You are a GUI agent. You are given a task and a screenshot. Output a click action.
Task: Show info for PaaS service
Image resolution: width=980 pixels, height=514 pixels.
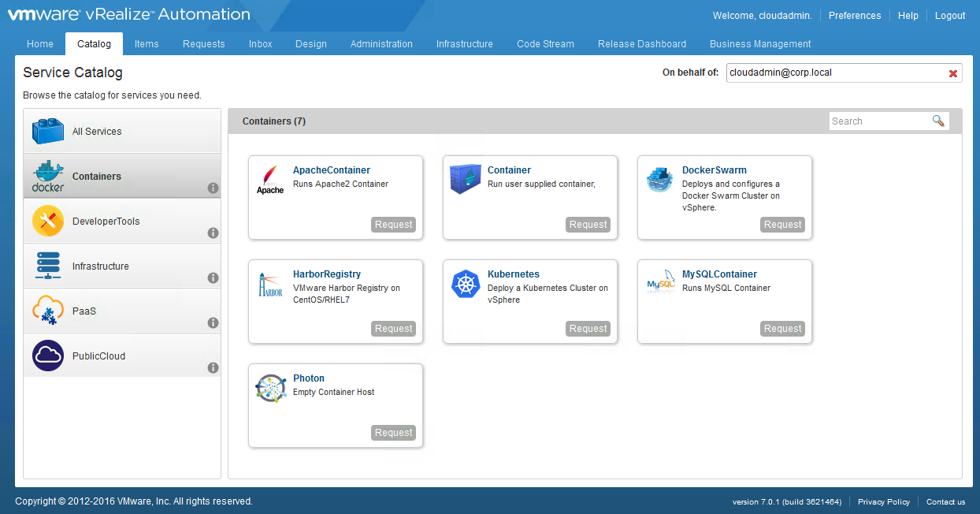point(213,323)
